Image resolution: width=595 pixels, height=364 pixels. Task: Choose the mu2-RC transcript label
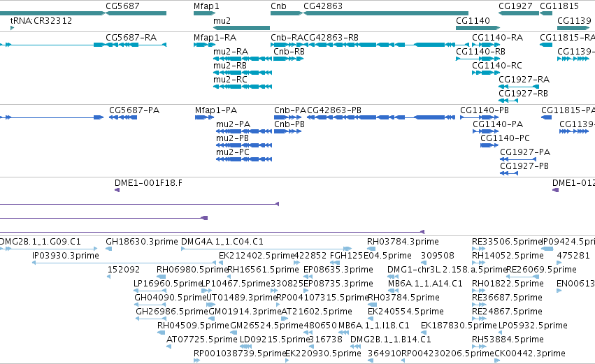(x=230, y=80)
